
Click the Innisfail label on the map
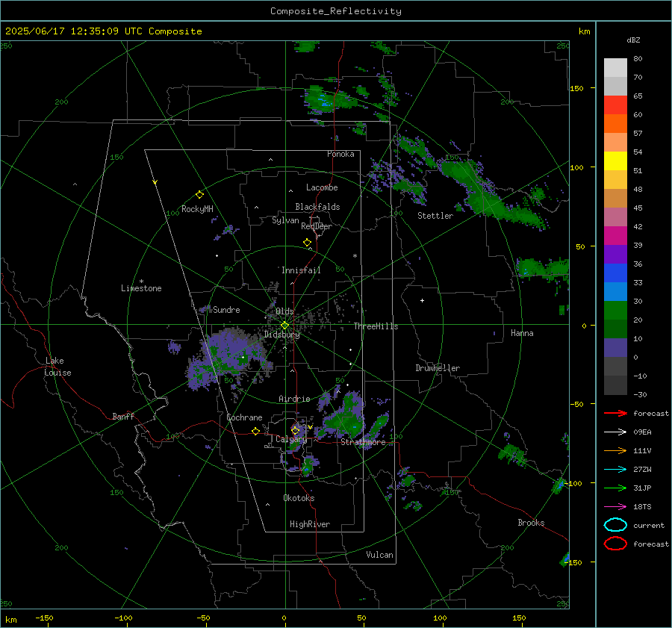(x=301, y=270)
